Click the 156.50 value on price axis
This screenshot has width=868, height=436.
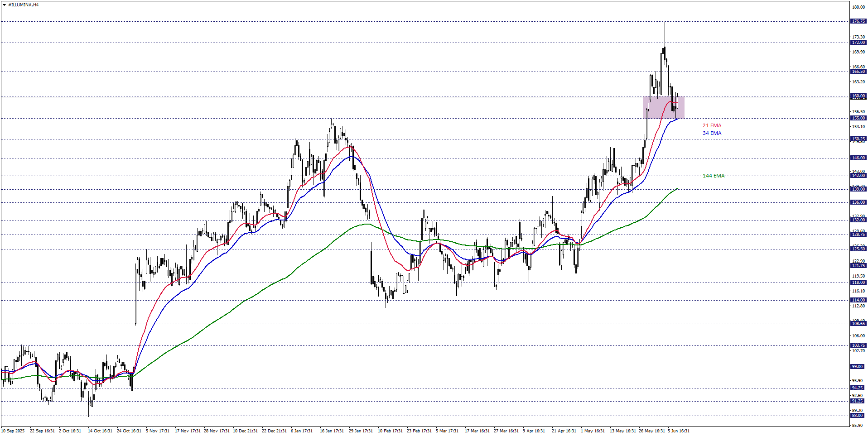pyautogui.click(x=858, y=112)
